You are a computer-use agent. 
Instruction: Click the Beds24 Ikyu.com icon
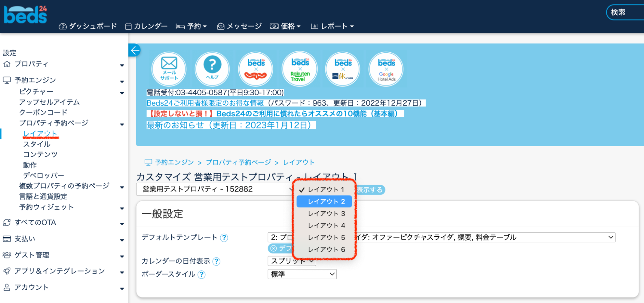[343, 69]
